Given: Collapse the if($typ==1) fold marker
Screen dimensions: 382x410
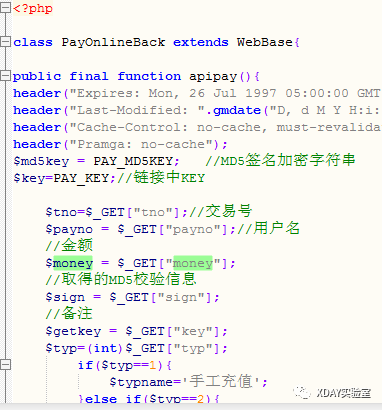Looking at the screenshot, I should [x=5, y=364].
